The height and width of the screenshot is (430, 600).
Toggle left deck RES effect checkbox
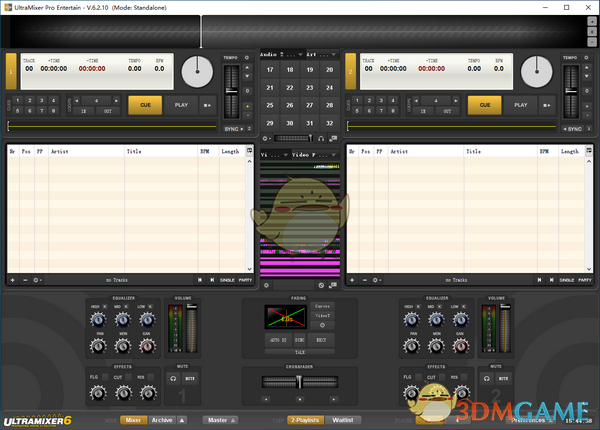[151, 377]
